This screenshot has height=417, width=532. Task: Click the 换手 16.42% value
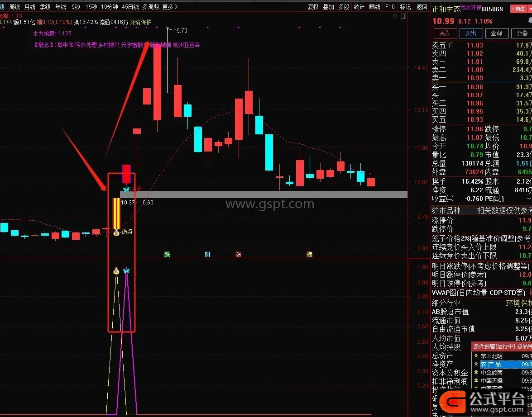pos(472,181)
